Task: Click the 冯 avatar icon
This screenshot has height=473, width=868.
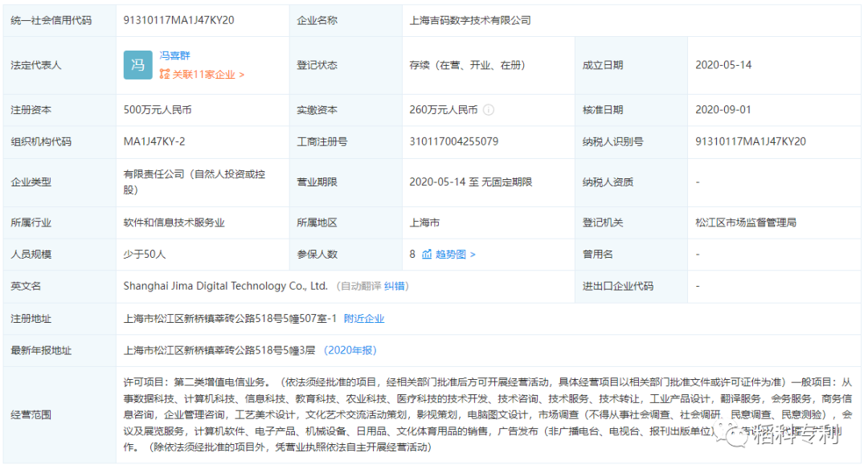Action: coord(138,65)
